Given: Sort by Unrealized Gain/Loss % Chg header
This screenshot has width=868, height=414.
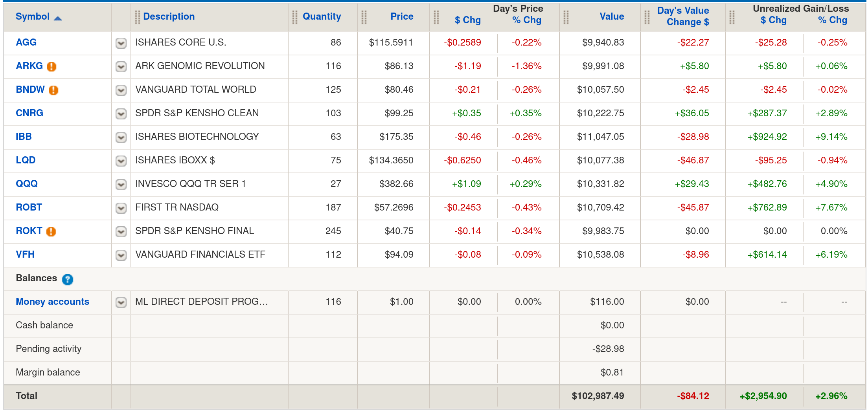Looking at the screenshot, I should pyautogui.click(x=833, y=20).
